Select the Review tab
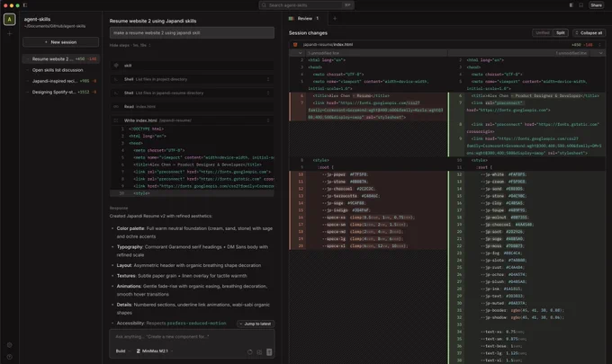 [304, 18]
